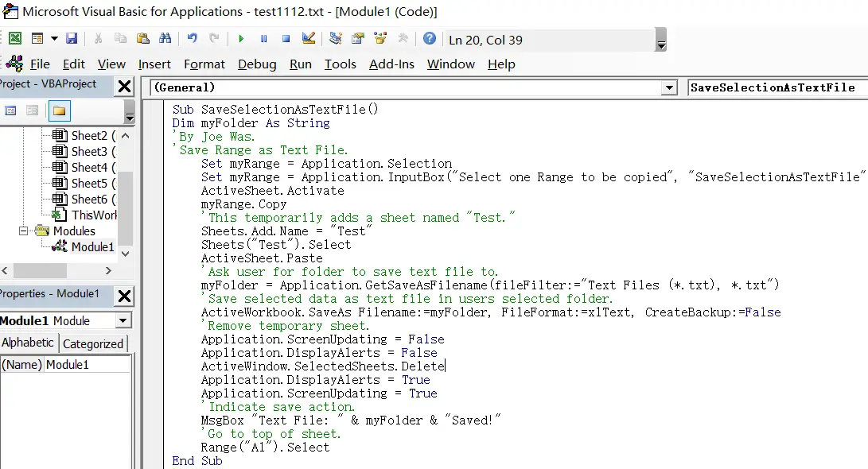Click the project tree scroll up arrow

[126, 135]
